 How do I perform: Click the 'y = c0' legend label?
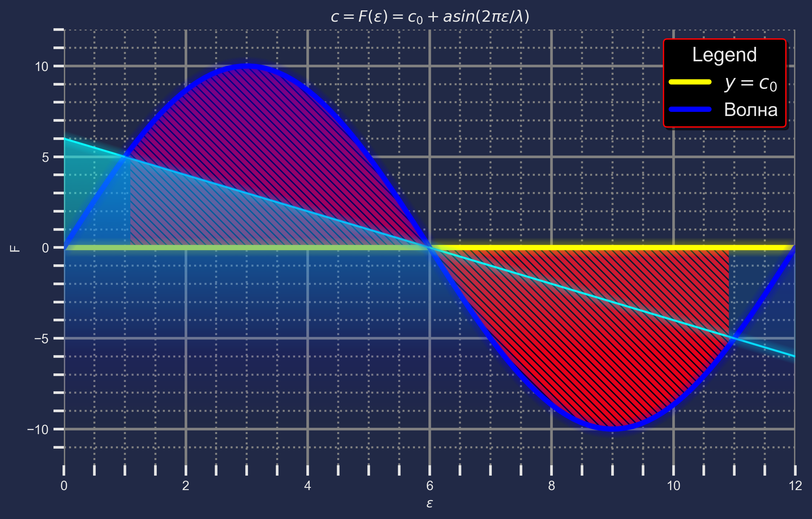[751, 83]
